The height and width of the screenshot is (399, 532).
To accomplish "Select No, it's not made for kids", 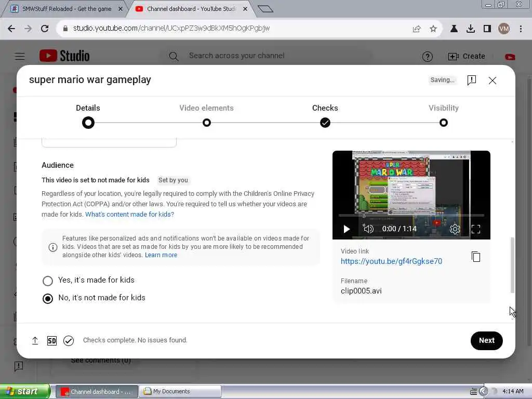I will tap(48, 299).
